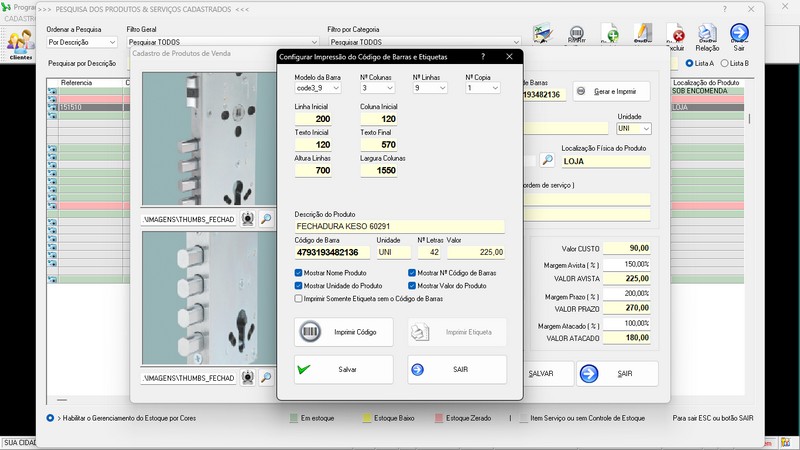
Task: Click the Descrição do Produto field
Action: click(x=399, y=227)
